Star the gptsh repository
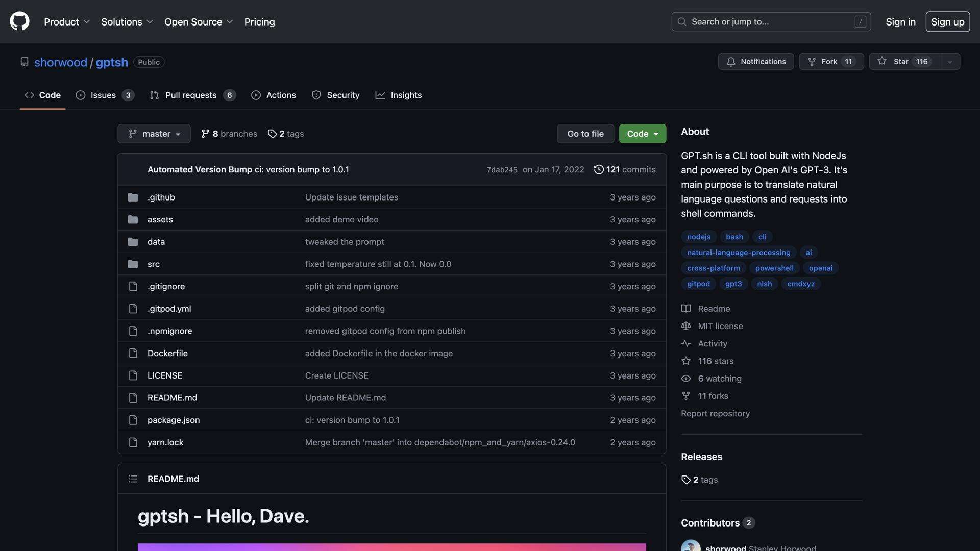 pyautogui.click(x=904, y=61)
